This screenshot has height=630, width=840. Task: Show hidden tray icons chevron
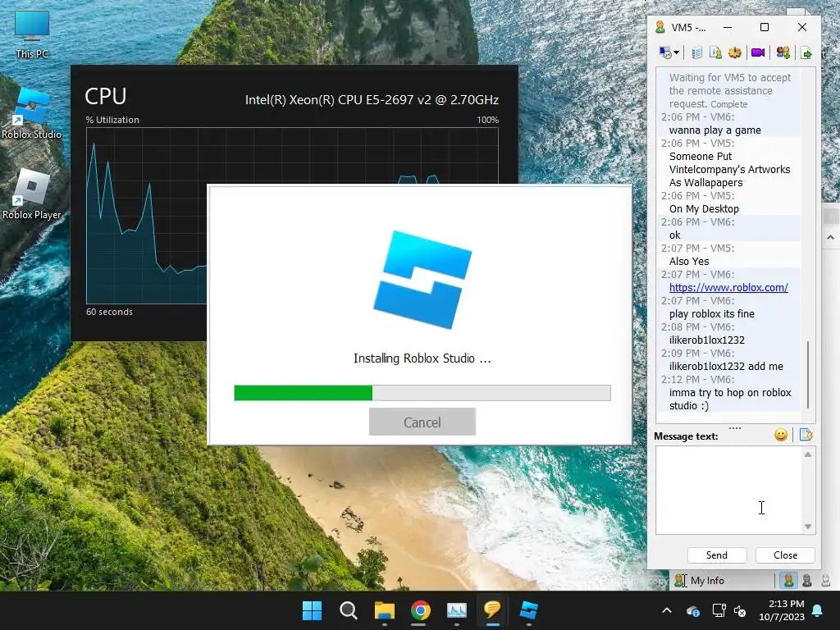[667, 610]
